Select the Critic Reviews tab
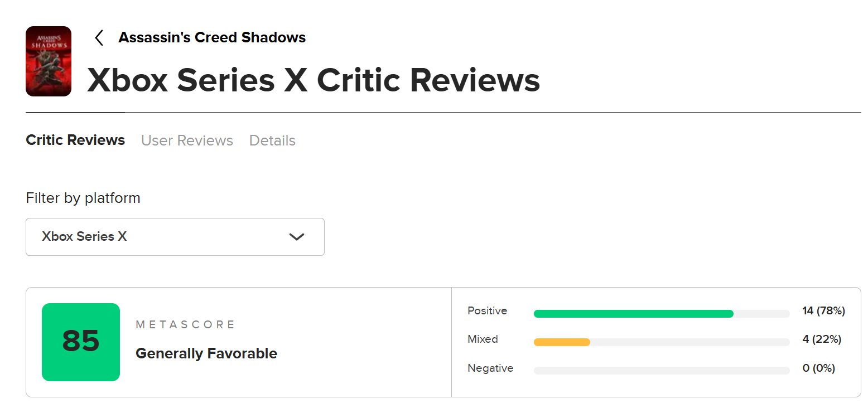 (75, 140)
